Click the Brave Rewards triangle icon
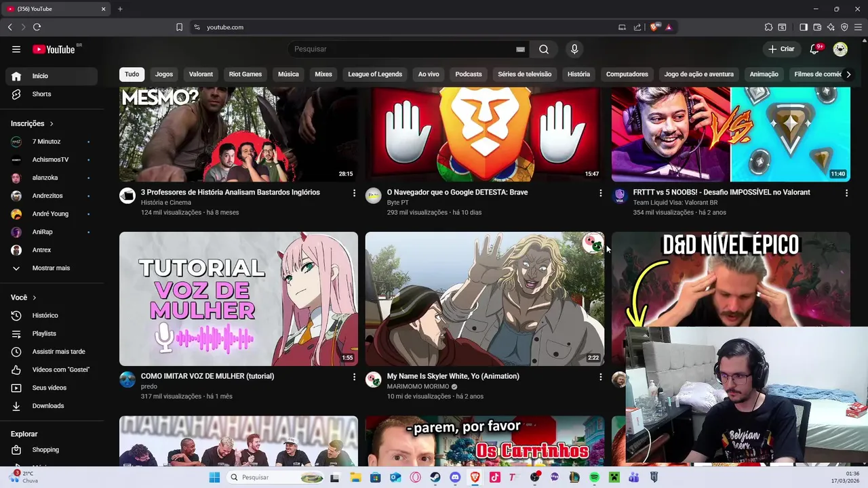The height and width of the screenshot is (488, 868). 669,27
